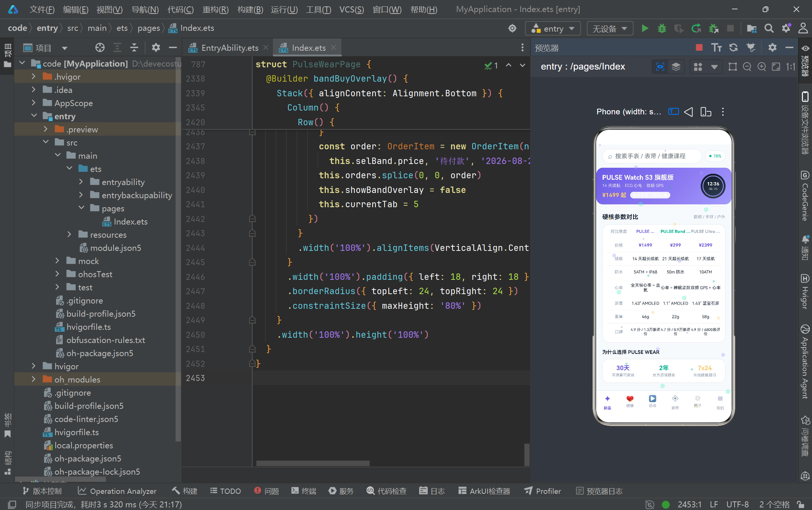Click the editor vertical scrollbar thumb
The image size is (812, 510).
(527, 454)
